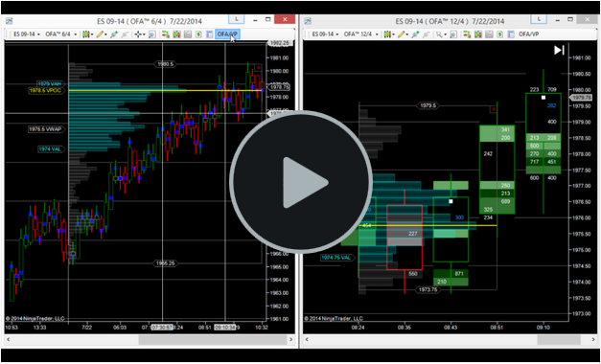
Task: Click the line-chart picture icon in left toolbar
Action: pyautogui.click(x=188, y=34)
